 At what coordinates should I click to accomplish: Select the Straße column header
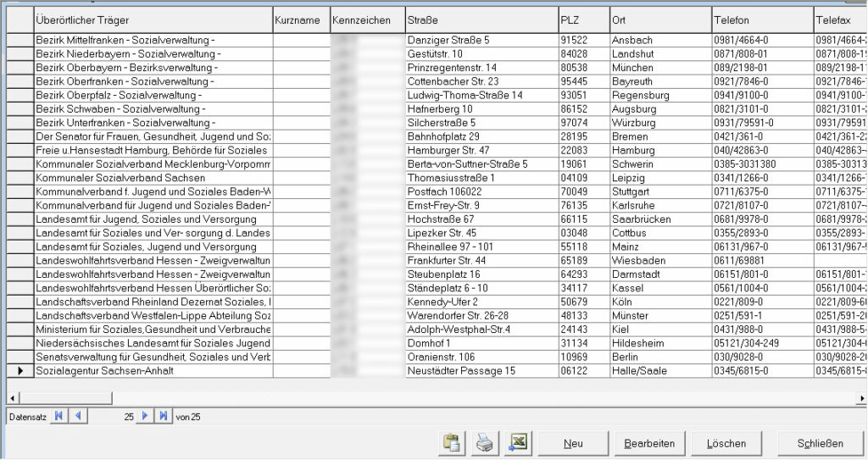[x=480, y=19]
